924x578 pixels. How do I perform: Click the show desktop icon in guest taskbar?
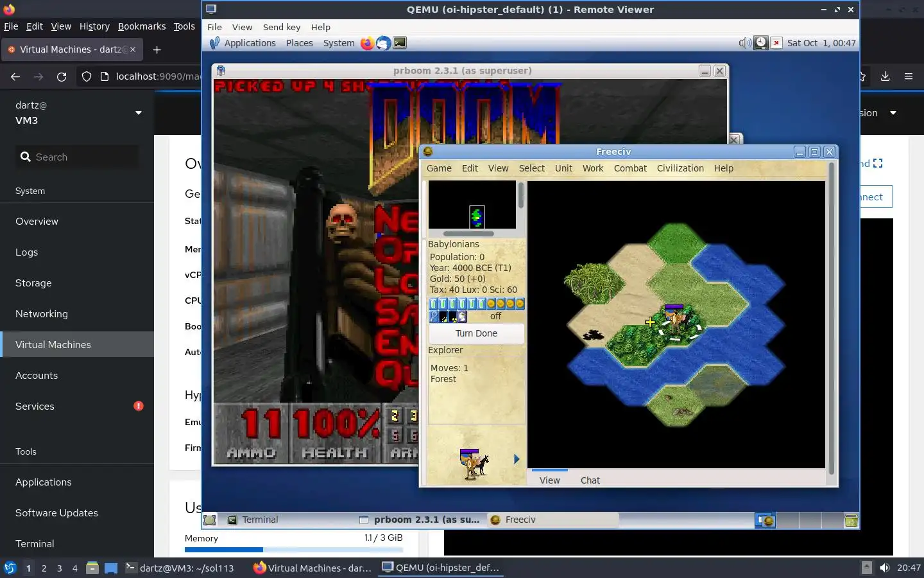(x=210, y=520)
